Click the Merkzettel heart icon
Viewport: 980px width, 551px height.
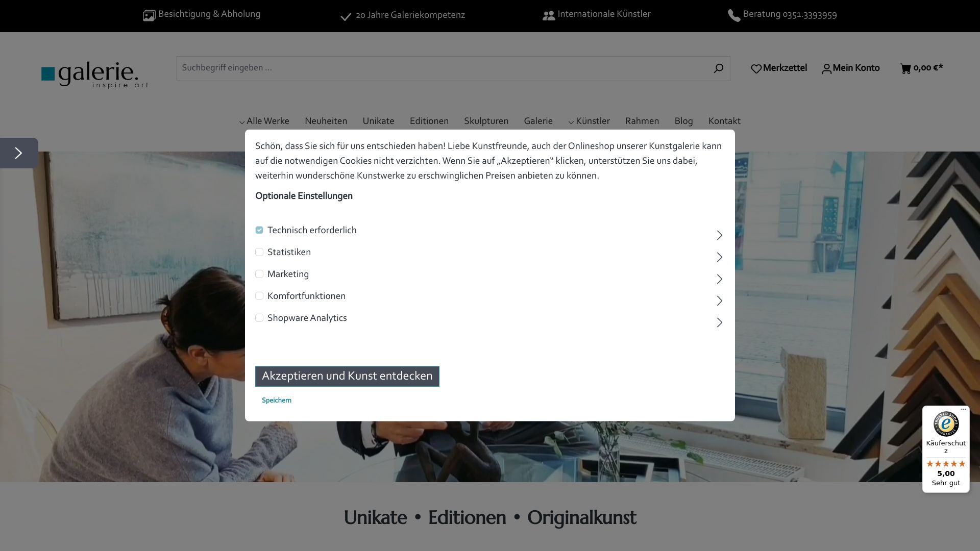pos(756,69)
